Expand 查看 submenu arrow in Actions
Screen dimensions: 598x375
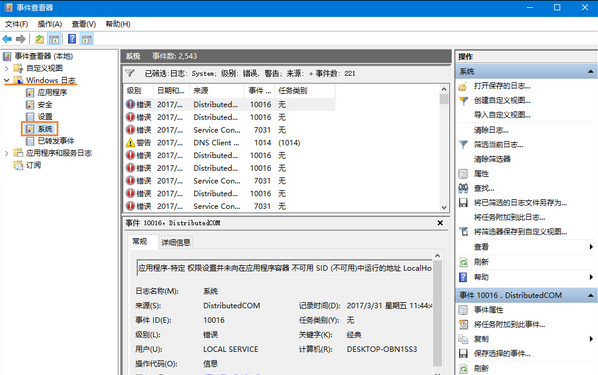pyautogui.click(x=591, y=247)
